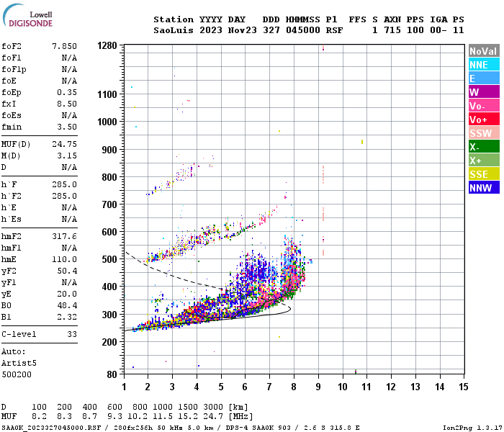Viewport: 504px width, 432px height.
Task: Click the DPS-4 instrument label in footer
Action: [238, 428]
